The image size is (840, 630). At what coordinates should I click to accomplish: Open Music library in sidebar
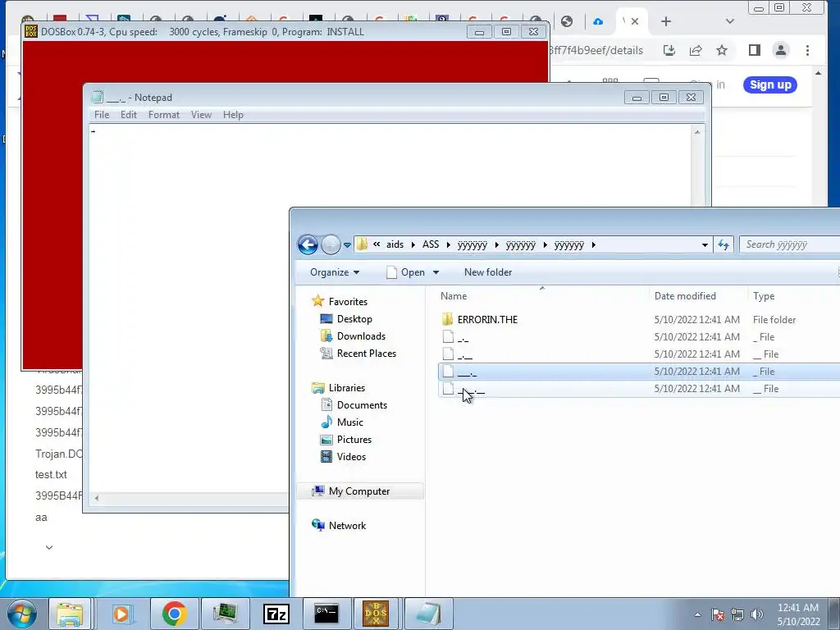349,422
